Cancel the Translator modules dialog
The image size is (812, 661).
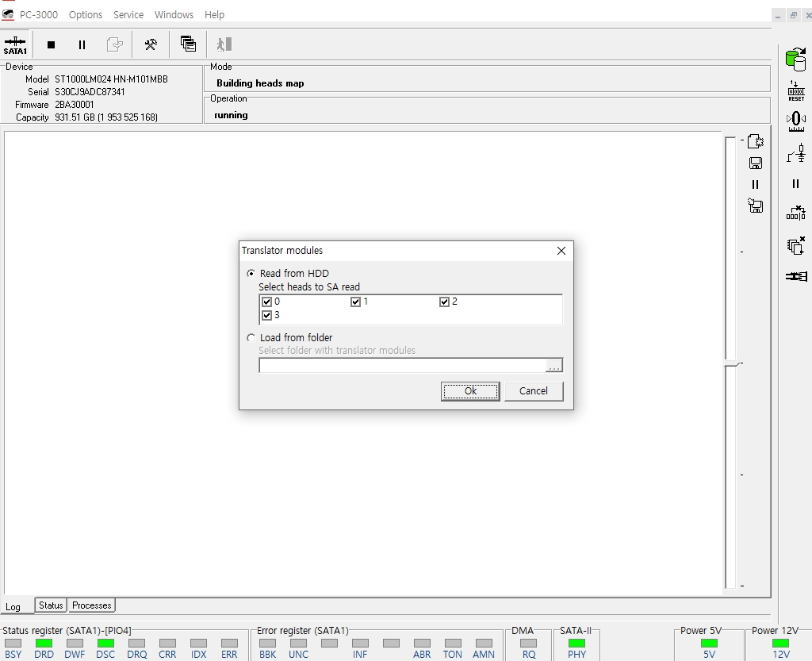tap(534, 391)
